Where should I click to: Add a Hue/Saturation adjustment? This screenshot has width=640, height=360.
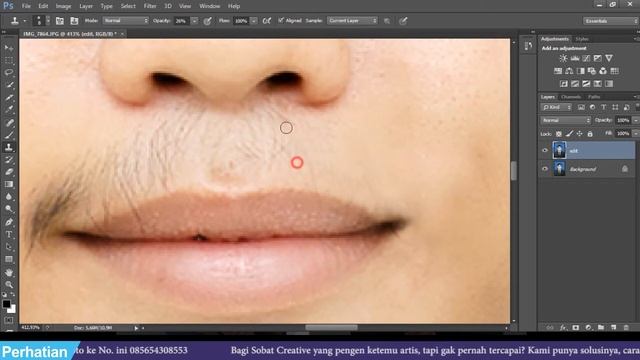[x=558, y=71]
